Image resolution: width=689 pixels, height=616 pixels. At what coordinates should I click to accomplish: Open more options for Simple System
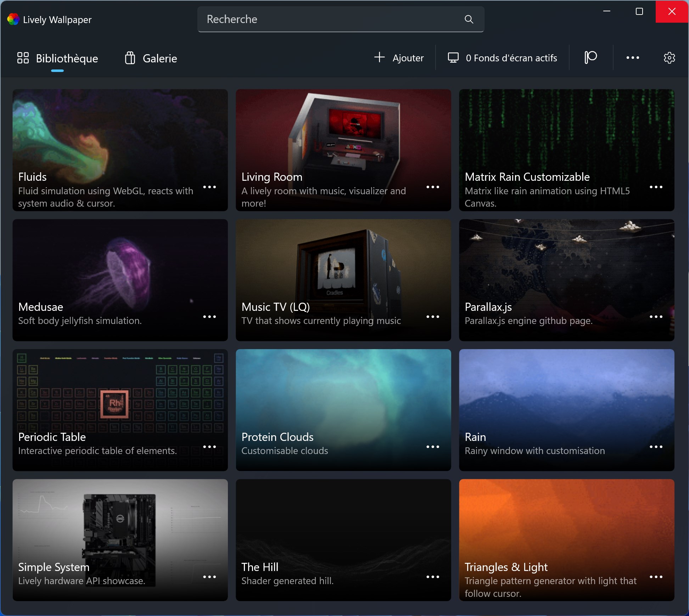tap(209, 577)
